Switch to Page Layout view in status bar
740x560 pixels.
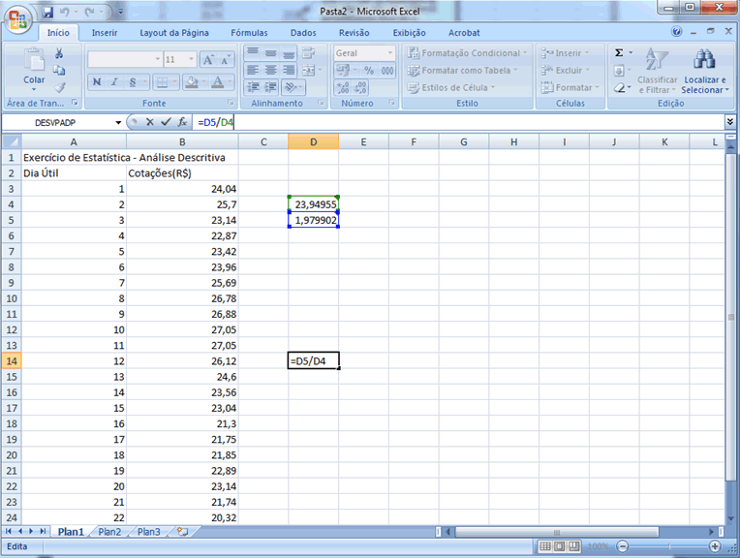tap(561, 546)
